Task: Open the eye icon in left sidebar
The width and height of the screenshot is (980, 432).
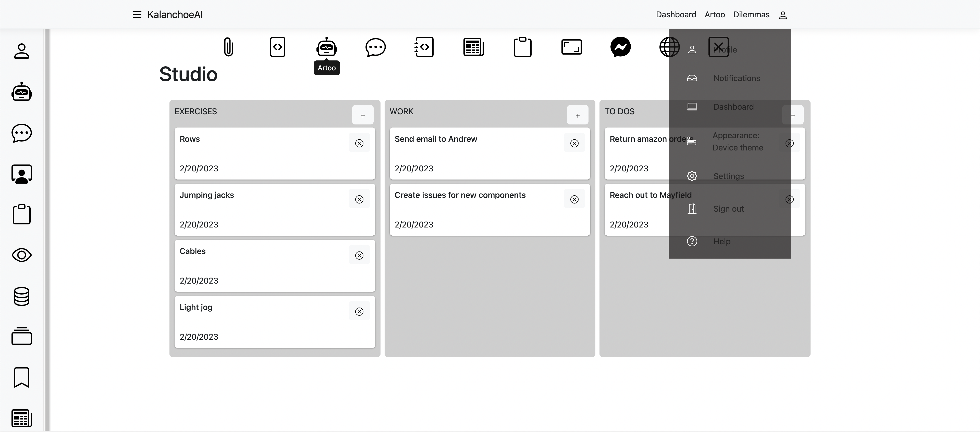Action: pyautogui.click(x=22, y=255)
